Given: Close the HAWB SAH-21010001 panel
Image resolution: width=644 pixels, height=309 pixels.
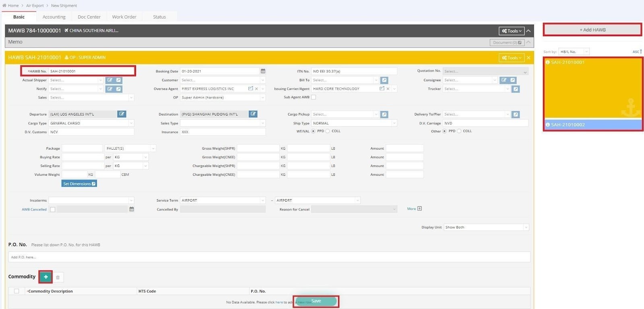Looking at the screenshot, I should click(x=528, y=58).
